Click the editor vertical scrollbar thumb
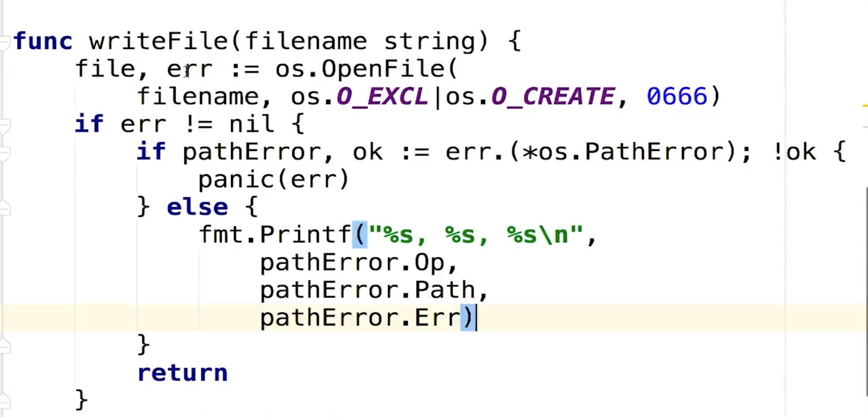Image resolution: width=868 pixels, height=417 pixels. tap(866, 291)
